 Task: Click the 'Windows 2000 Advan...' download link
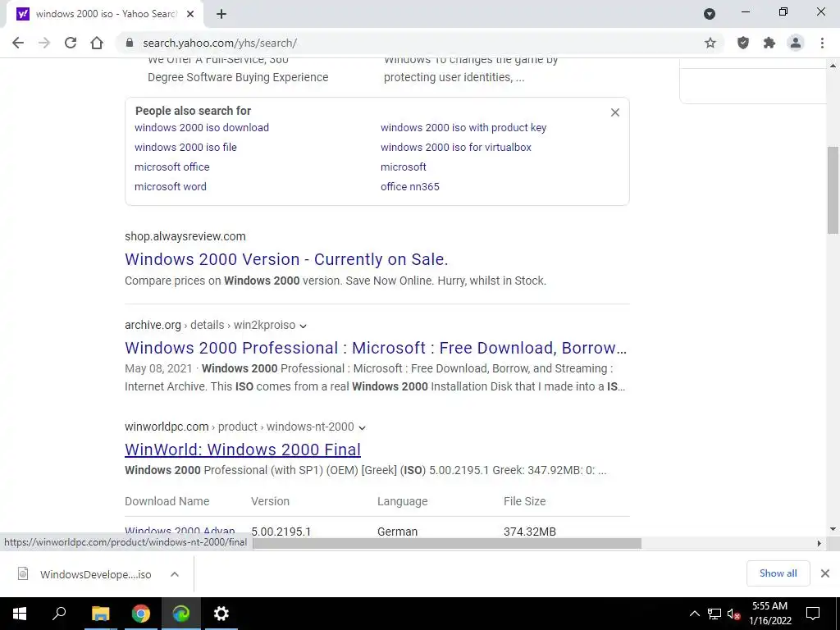(x=180, y=532)
